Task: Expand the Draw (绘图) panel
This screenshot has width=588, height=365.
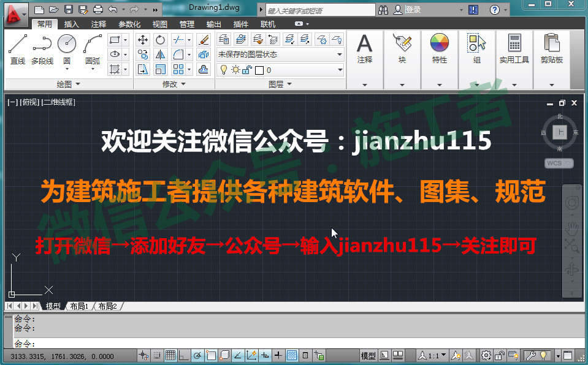Action: (x=69, y=84)
